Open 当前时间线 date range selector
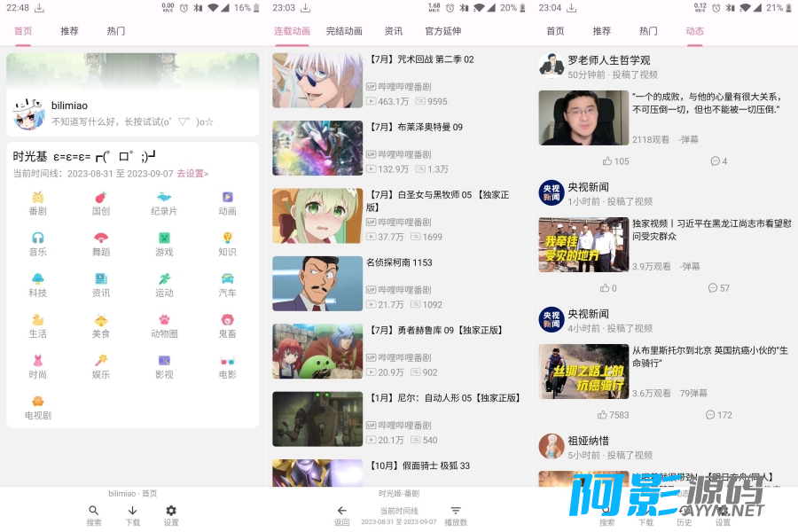Screen dimensions: 798x532 [x=399, y=516]
